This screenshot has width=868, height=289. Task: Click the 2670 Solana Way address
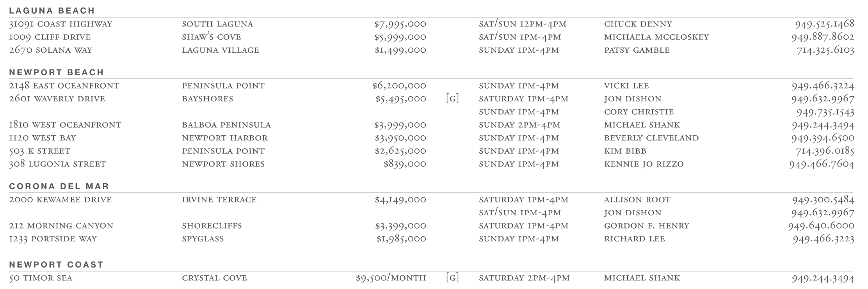tap(51, 50)
